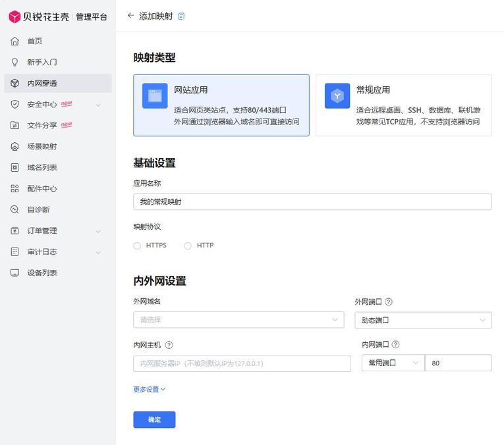This screenshot has width=504, height=445.
Task: Select the HTTPS protocol radio button
Action: tap(137, 246)
